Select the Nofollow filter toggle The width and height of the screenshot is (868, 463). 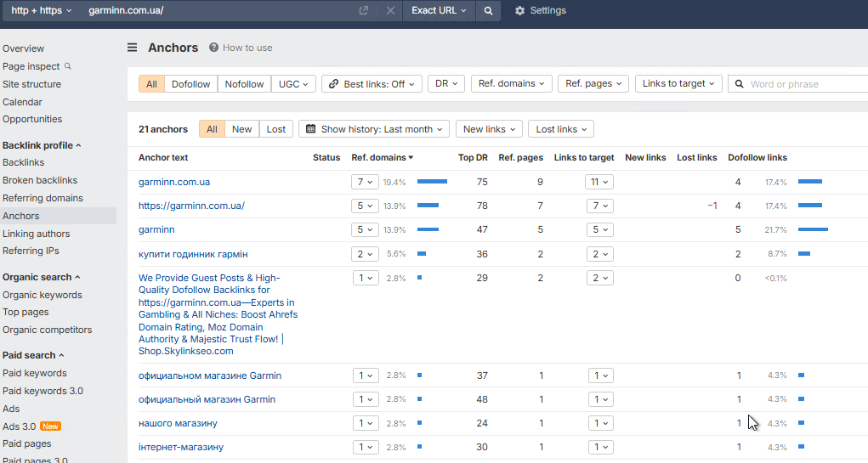(244, 84)
